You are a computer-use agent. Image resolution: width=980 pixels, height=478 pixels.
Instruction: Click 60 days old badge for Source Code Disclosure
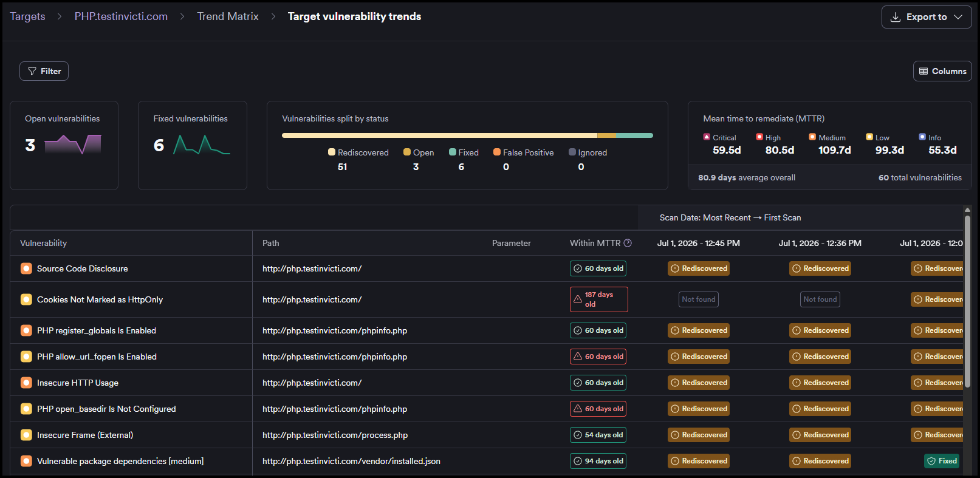598,268
